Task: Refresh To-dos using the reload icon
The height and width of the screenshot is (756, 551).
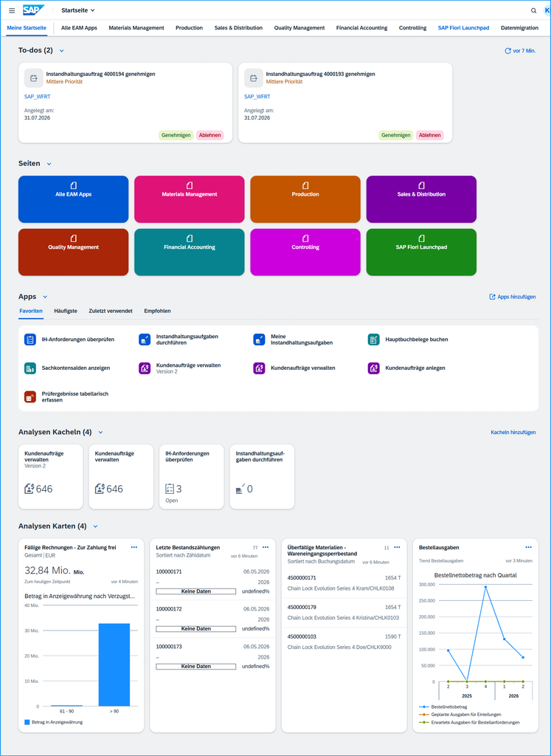Action: pyautogui.click(x=507, y=51)
